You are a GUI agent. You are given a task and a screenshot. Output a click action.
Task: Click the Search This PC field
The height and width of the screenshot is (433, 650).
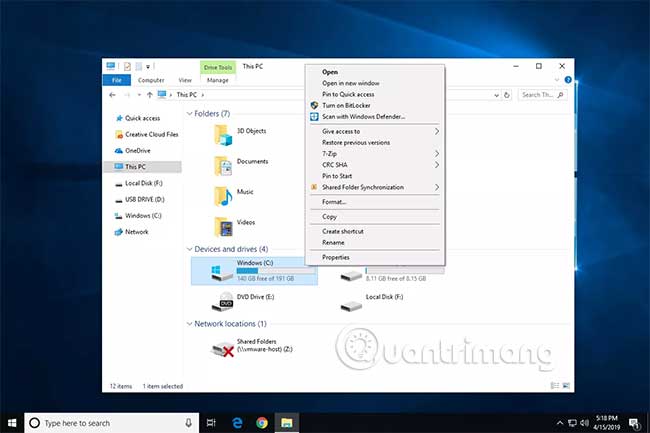click(542, 95)
